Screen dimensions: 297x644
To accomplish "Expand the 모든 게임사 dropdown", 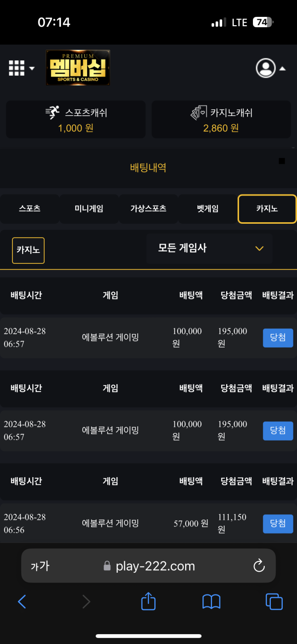I will point(209,248).
